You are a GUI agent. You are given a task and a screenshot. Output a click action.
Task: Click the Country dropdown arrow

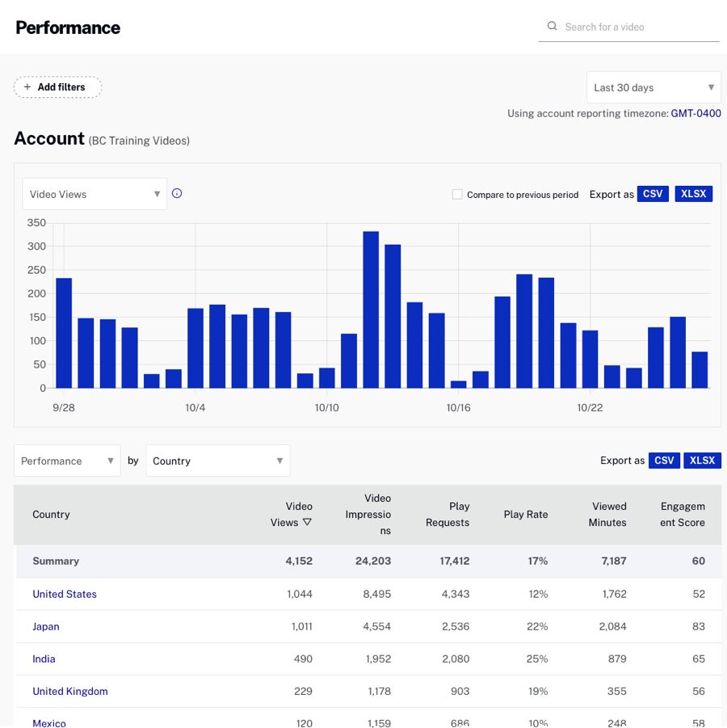tap(279, 461)
